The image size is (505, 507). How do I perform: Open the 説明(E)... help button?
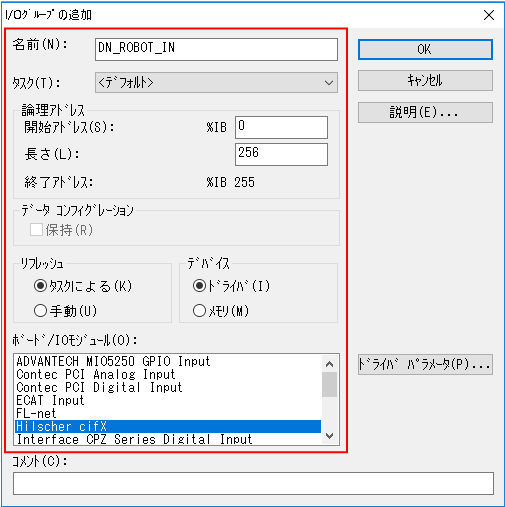425,112
